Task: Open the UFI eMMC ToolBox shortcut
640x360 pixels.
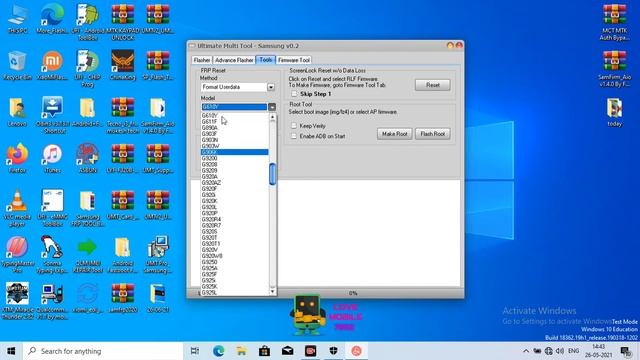Action: point(52,208)
